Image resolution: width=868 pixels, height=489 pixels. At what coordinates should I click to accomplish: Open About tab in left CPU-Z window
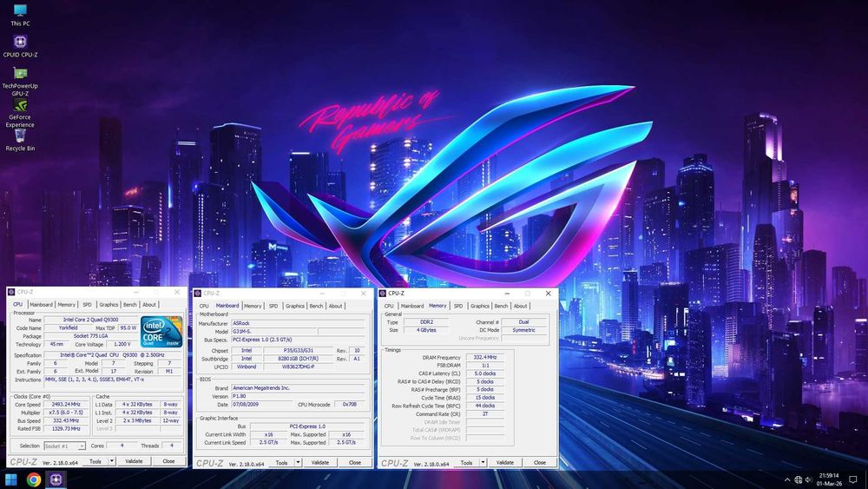tap(149, 305)
